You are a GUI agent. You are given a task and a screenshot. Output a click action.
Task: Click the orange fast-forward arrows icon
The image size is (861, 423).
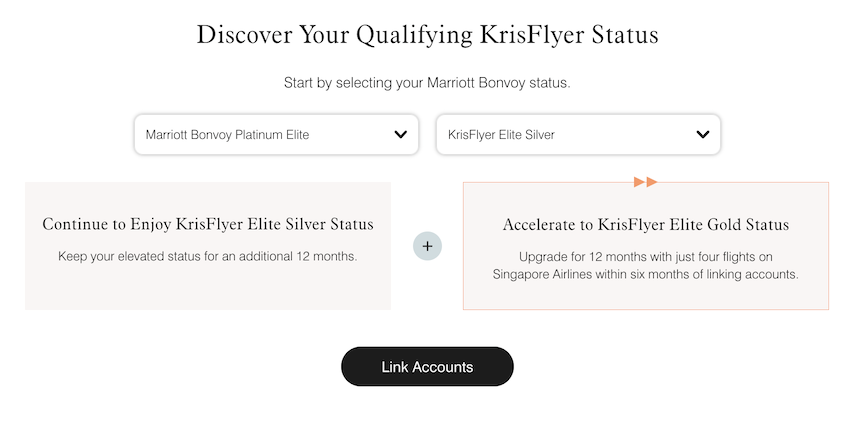646,182
